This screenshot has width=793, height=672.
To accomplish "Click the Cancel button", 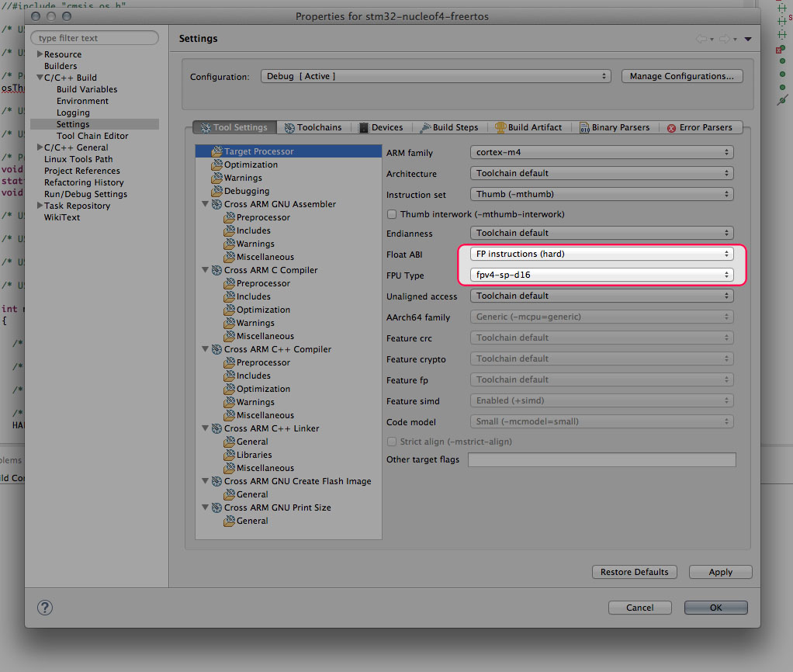I will click(x=640, y=608).
